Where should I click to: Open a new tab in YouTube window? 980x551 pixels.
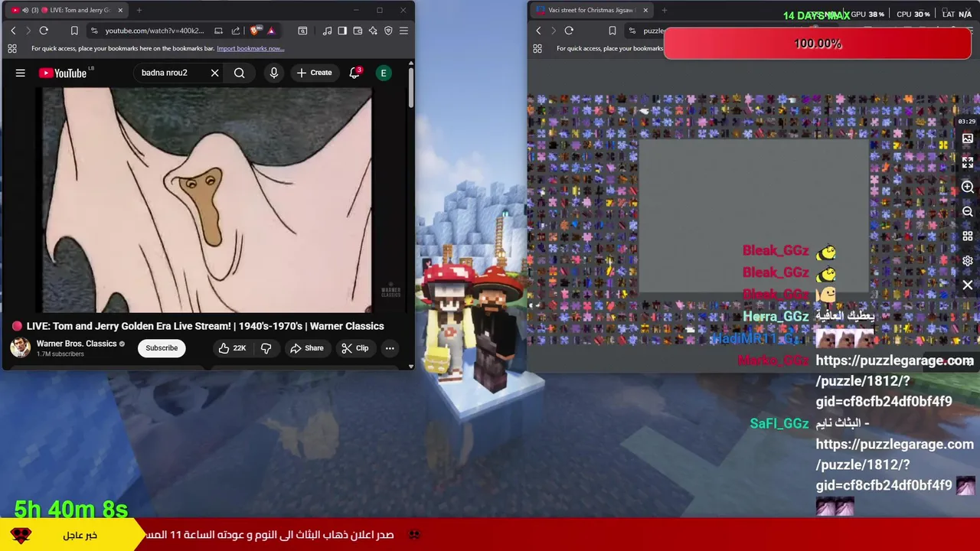click(139, 10)
